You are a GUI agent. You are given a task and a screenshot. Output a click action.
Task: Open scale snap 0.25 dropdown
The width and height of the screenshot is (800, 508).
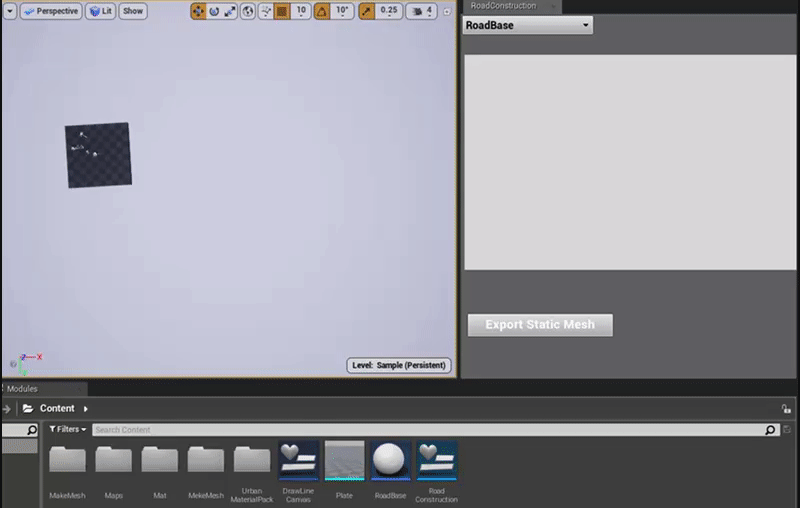click(x=389, y=11)
